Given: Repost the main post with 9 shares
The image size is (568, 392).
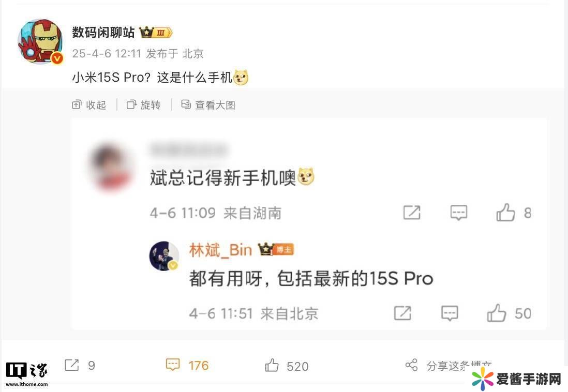Looking at the screenshot, I should click(80, 365).
